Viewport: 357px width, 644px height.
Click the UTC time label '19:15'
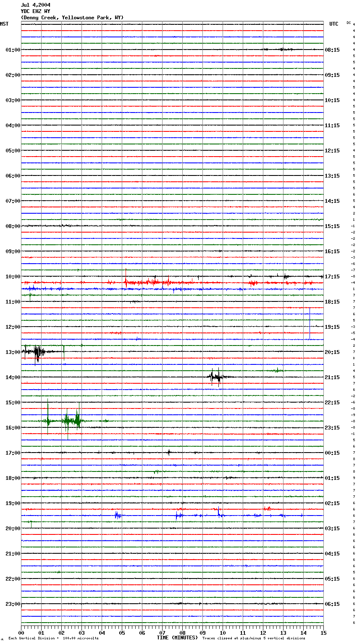click(x=332, y=327)
